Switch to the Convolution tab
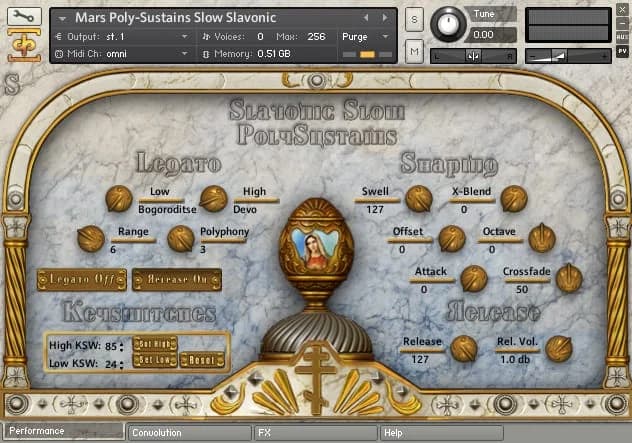 pyautogui.click(x=189, y=433)
